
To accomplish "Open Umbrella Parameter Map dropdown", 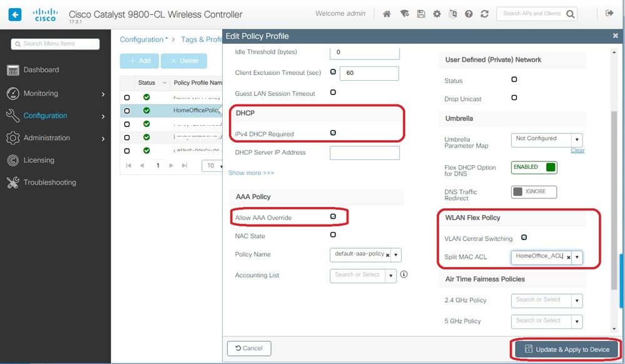I will [547, 139].
